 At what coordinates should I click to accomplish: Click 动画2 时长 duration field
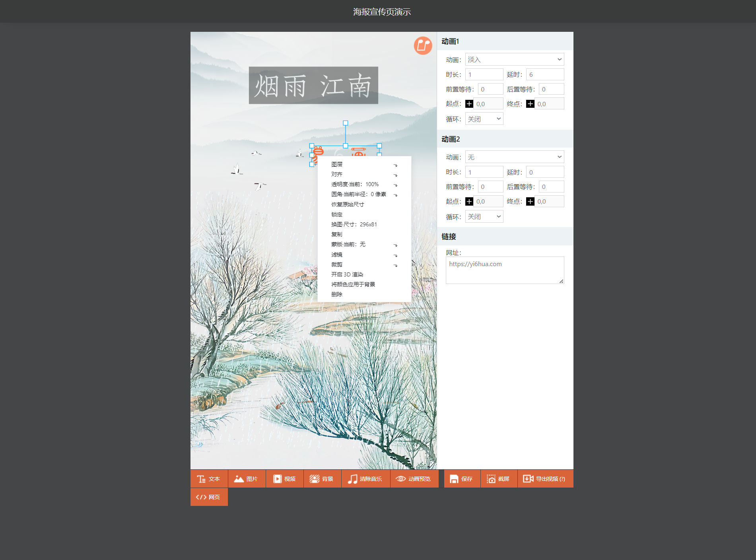point(484,172)
